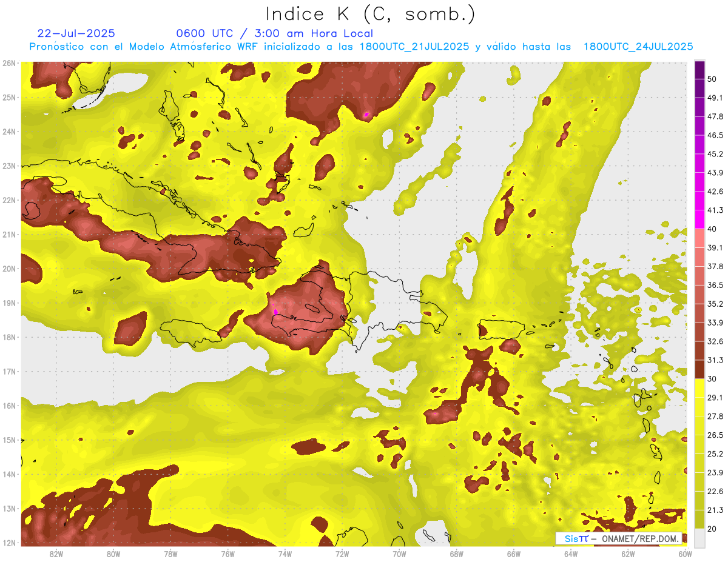Click the "14N" latitude axis label
Screen dimensions: 728x562
click(8, 474)
